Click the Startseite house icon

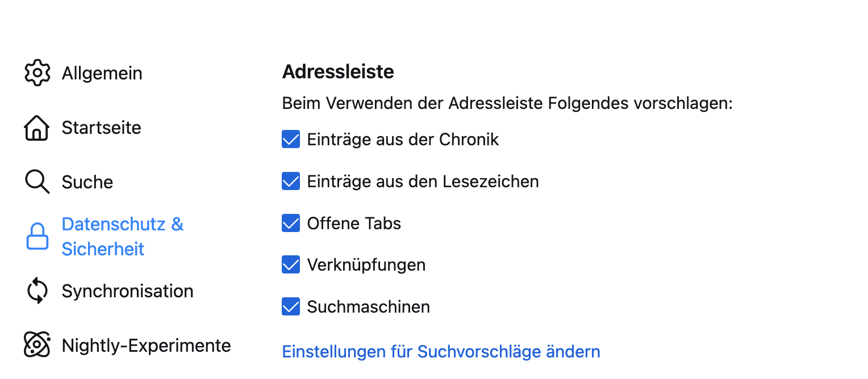click(x=37, y=128)
